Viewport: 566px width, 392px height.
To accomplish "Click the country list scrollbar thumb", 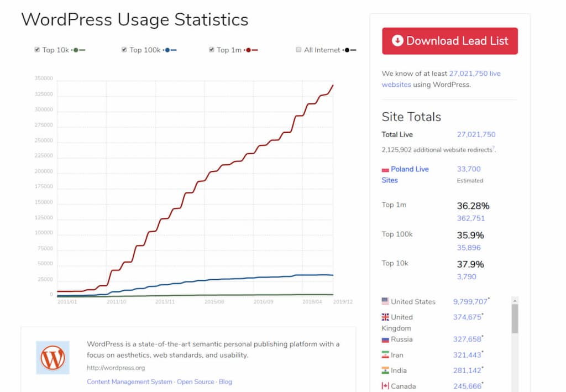I will click(x=515, y=318).
